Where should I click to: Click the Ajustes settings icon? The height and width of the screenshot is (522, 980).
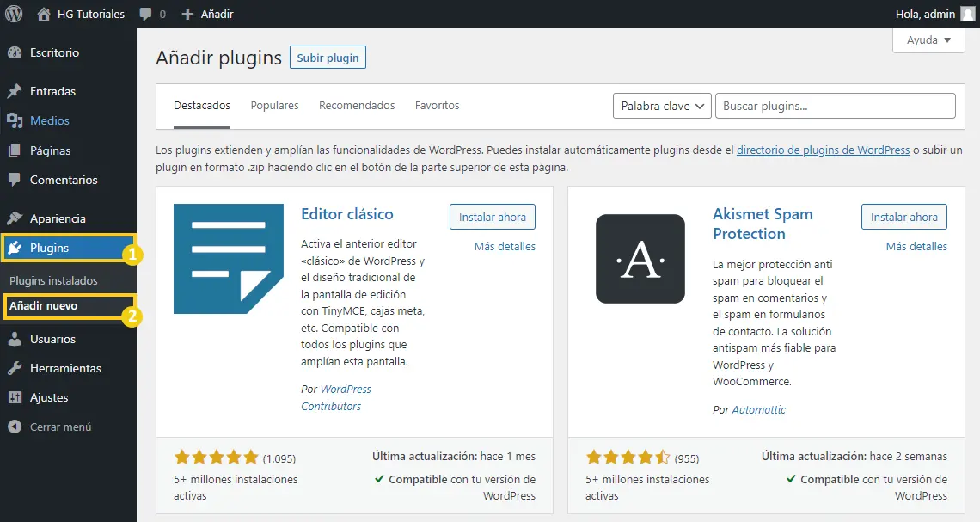15,397
